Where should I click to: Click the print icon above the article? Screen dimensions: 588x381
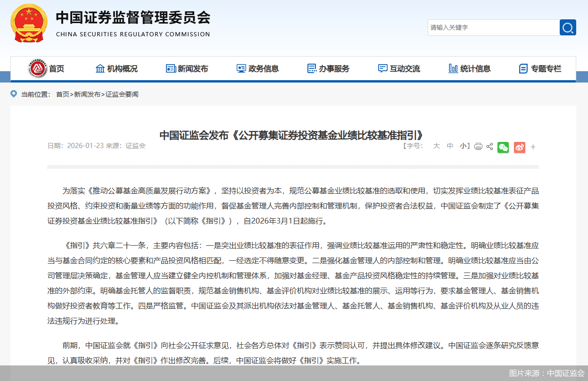click(x=478, y=147)
